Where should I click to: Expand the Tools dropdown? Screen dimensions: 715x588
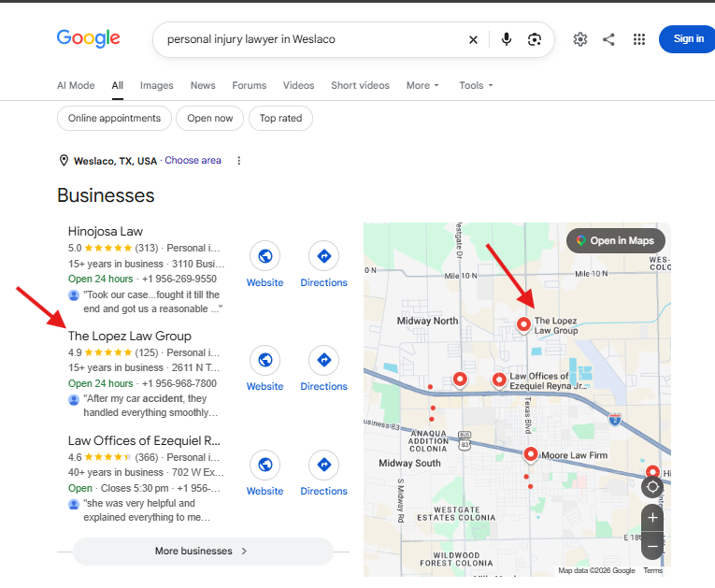(x=476, y=85)
